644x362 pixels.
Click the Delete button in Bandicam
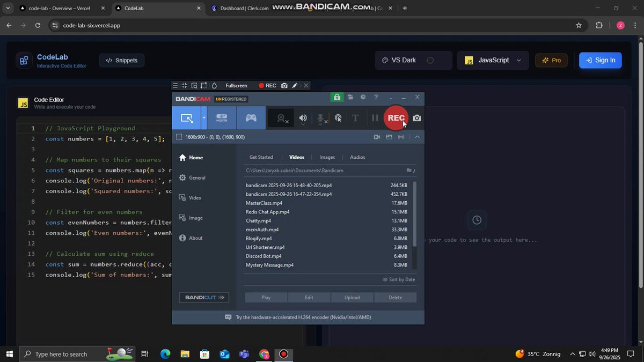coord(395,298)
